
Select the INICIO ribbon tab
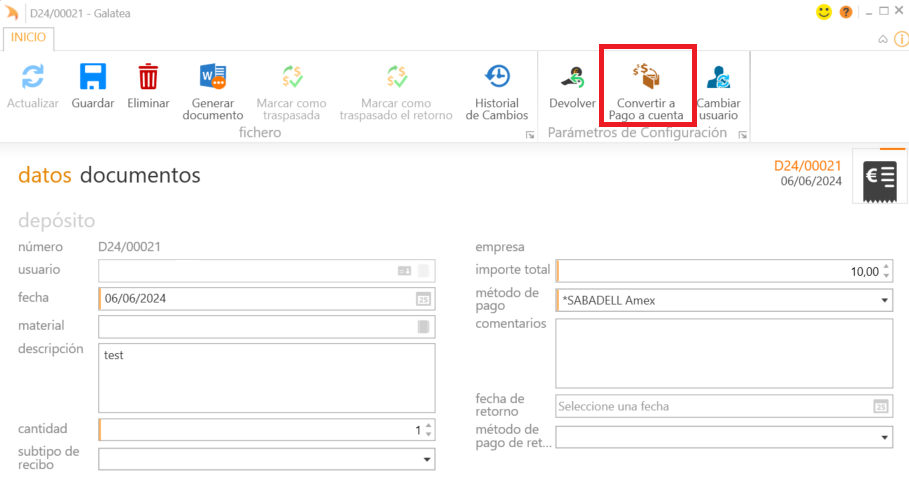pyautogui.click(x=28, y=38)
